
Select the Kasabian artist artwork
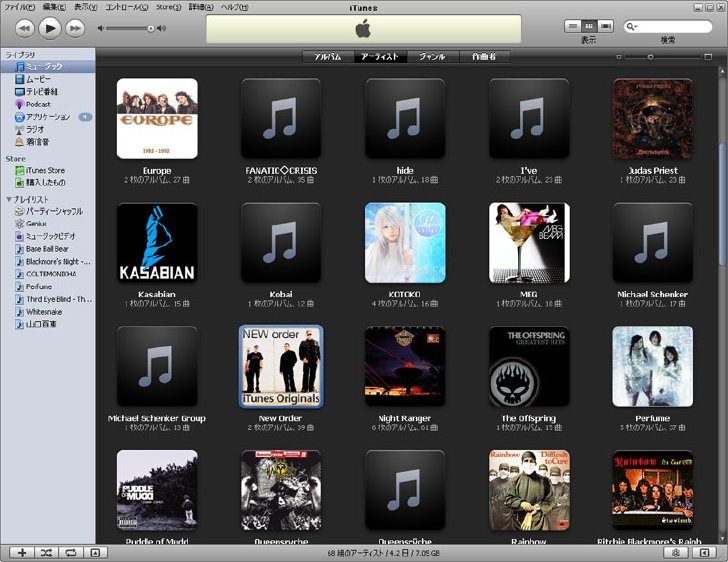(157, 242)
